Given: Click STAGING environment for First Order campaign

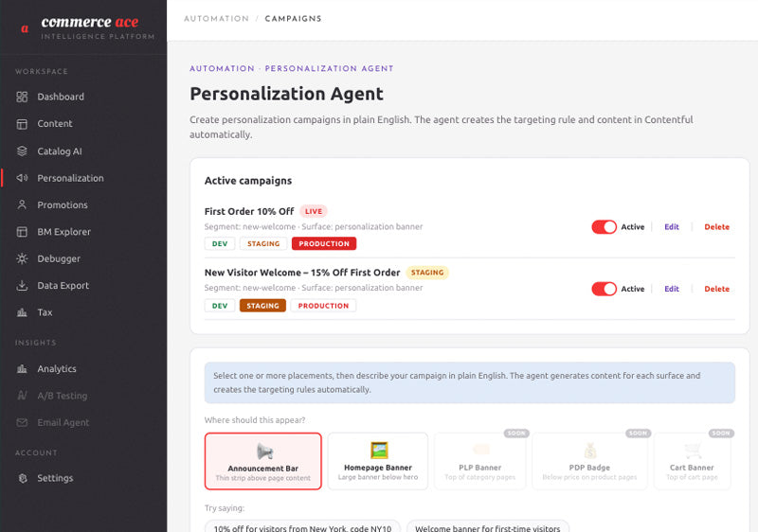Looking at the screenshot, I should 263,244.
